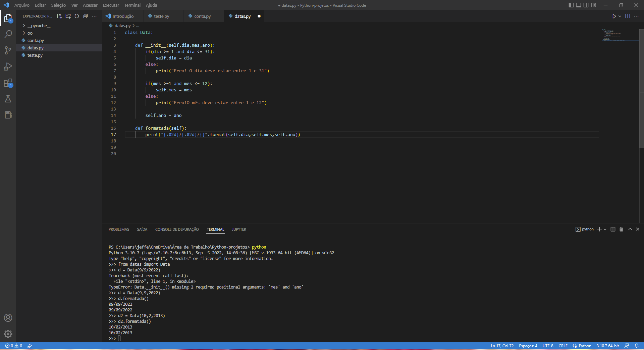
Task: Close the terminal panel with X
Action: tap(638, 229)
